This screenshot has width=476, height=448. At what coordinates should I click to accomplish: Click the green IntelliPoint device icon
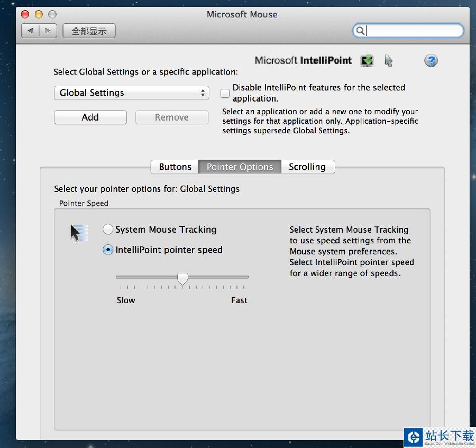pyautogui.click(x=367, y=61)
